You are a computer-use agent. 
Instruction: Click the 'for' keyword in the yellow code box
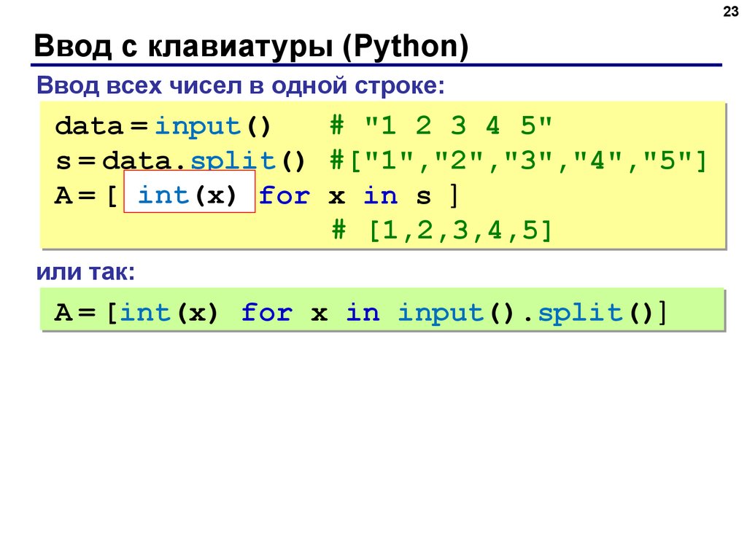coord(285,195)
